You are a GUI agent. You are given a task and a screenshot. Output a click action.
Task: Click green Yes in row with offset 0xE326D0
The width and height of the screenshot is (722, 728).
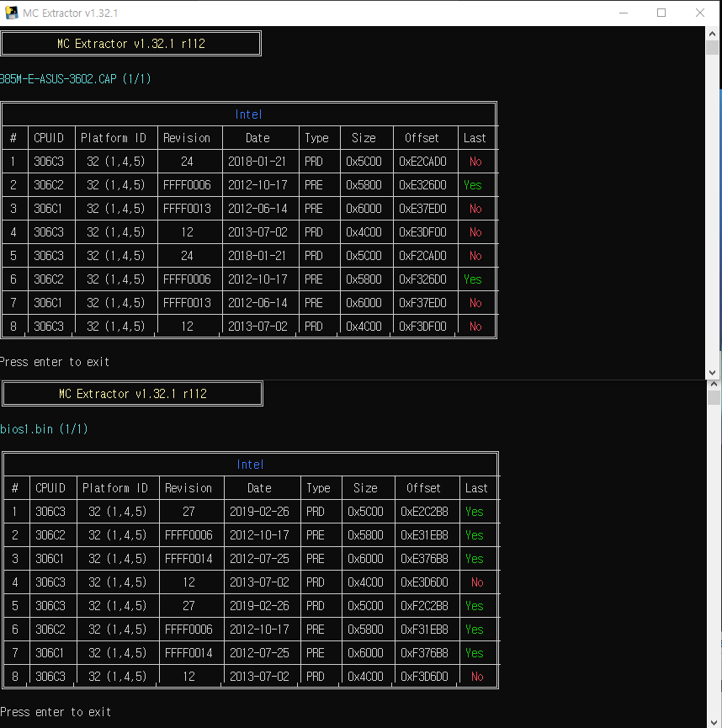pos(473,185)
